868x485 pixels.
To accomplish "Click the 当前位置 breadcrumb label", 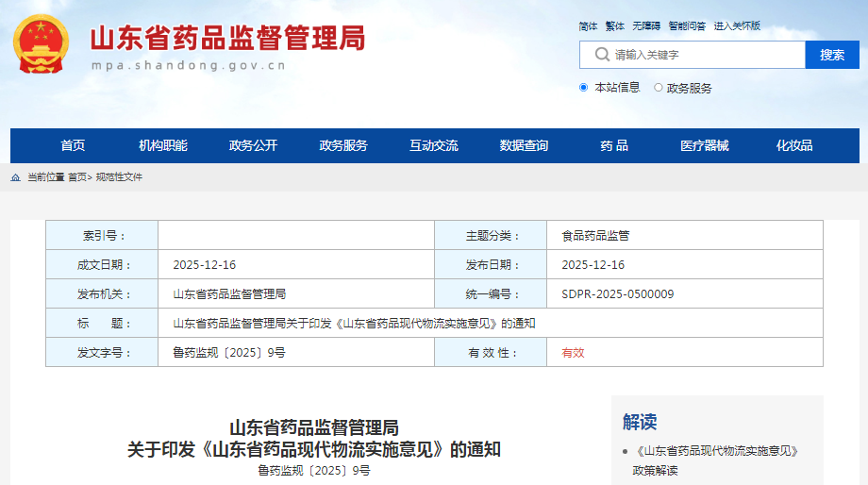I will pos(46,177).
